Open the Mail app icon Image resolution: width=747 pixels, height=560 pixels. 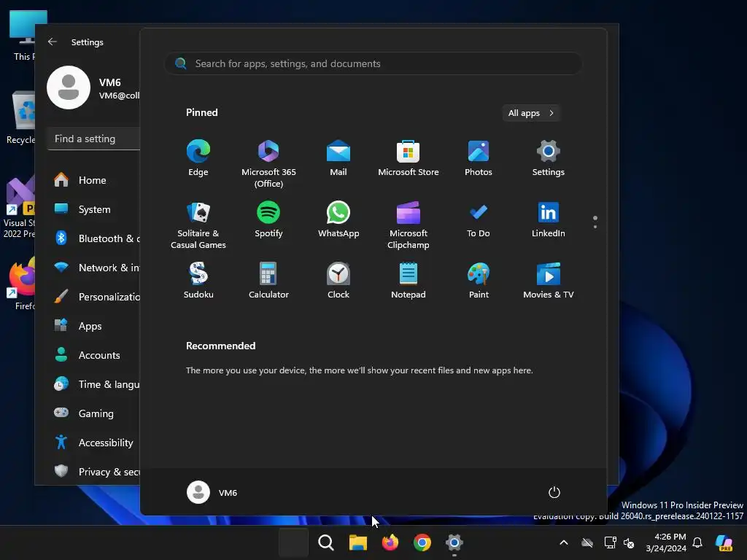tap(338, 157)
